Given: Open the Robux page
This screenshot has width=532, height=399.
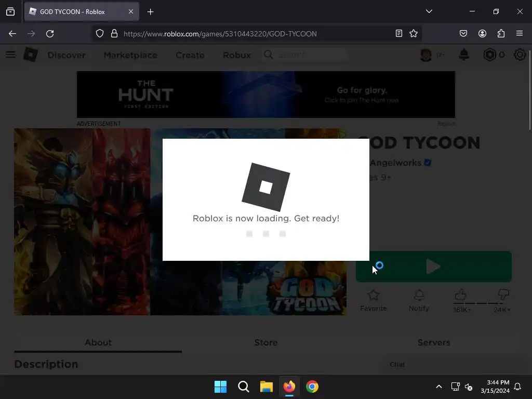Looking at the screenshot, I should coord(237,55).
